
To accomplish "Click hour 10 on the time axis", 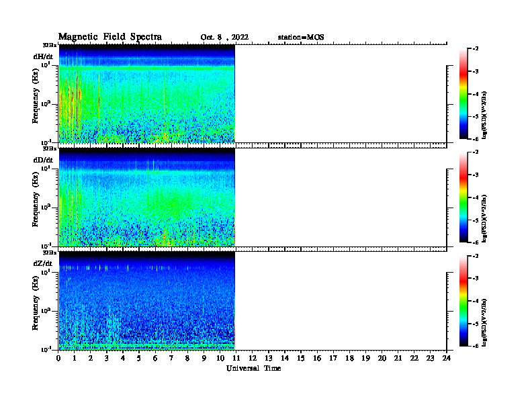I will pos(220,358).
